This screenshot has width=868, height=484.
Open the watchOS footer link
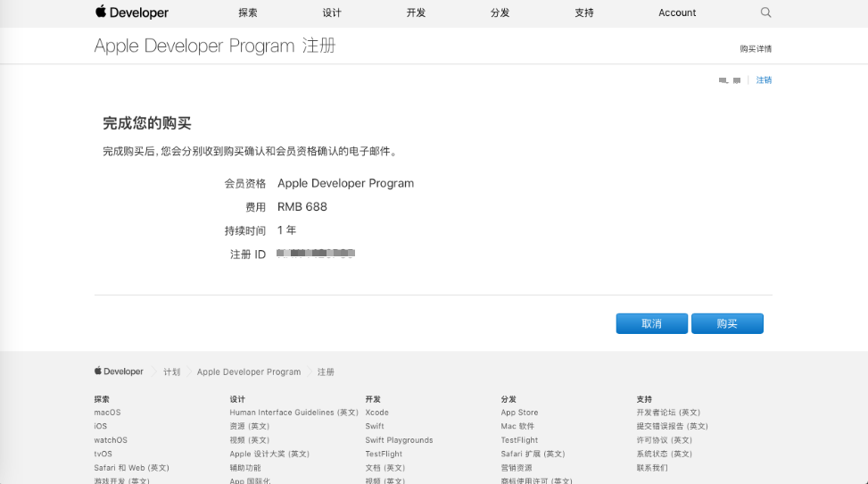[x=111, y=440]
